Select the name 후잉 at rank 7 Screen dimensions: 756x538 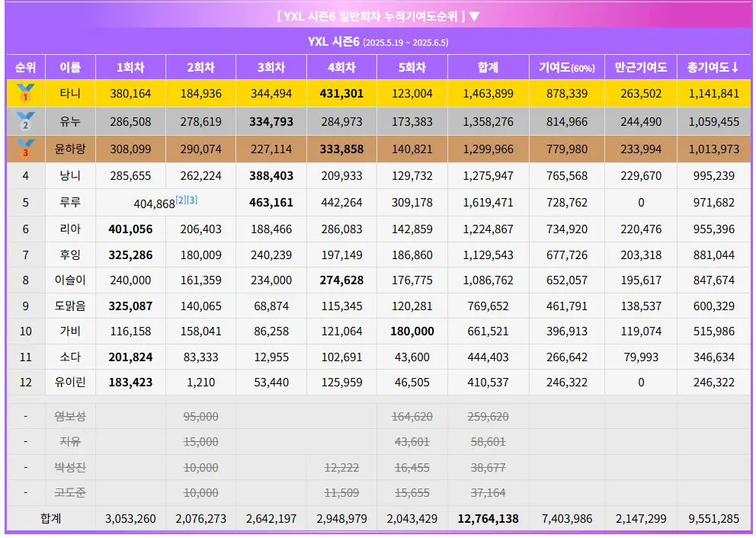(x=70, y=255)
